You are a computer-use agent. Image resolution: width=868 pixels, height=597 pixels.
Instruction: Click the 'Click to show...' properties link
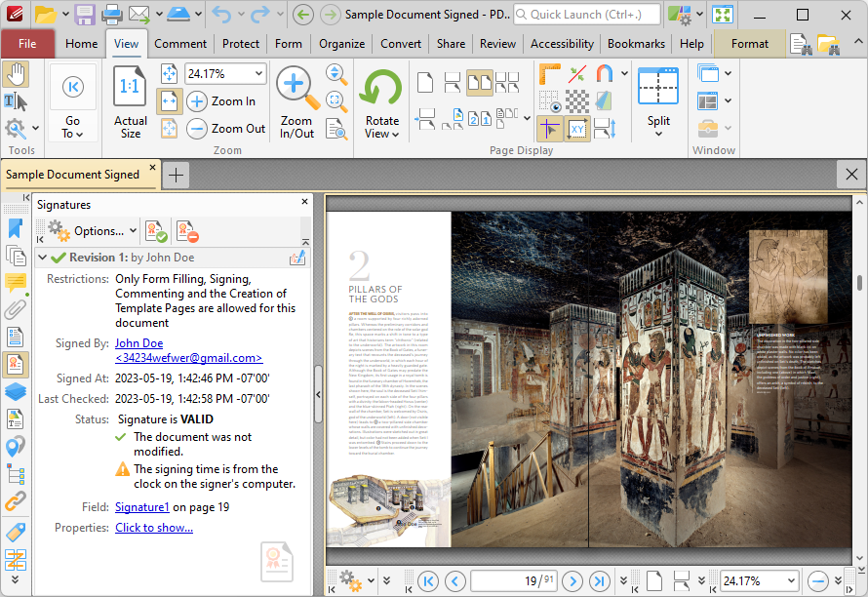(x=154, y=528)
